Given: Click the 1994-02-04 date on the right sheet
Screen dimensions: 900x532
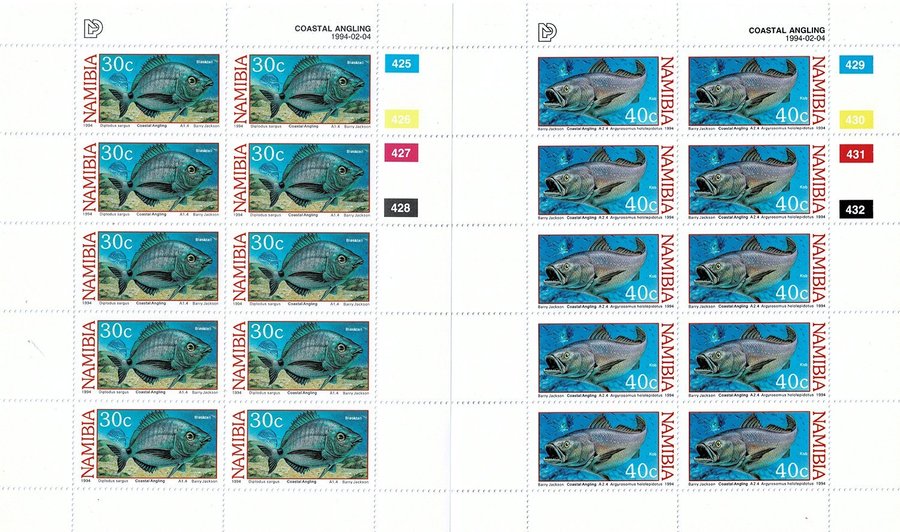Looking at the screenshot, I should click(805, 38).
